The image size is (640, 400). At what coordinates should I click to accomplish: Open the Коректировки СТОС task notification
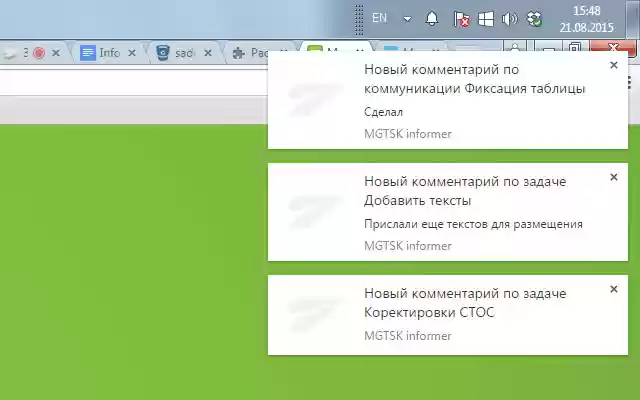[448, 315]
